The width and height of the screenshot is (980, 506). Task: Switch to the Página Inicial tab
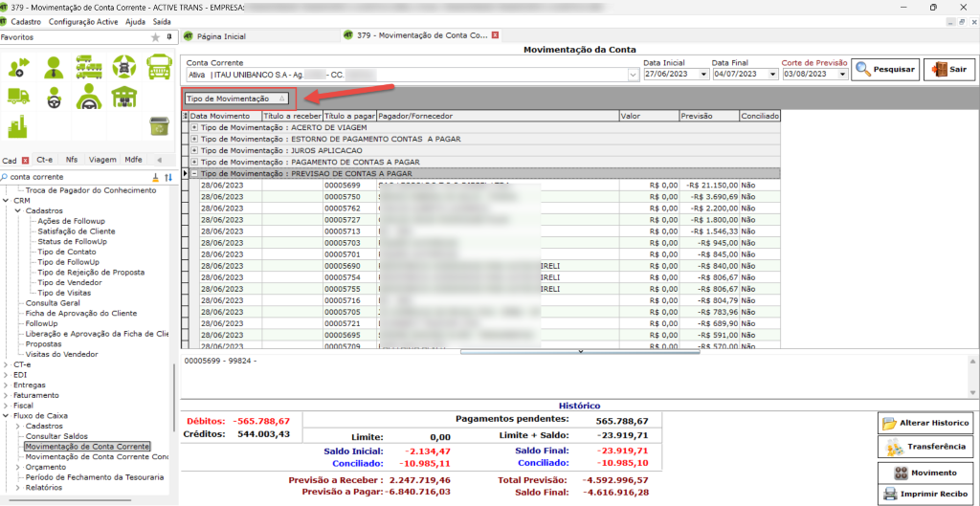click(x=215, y=36)
